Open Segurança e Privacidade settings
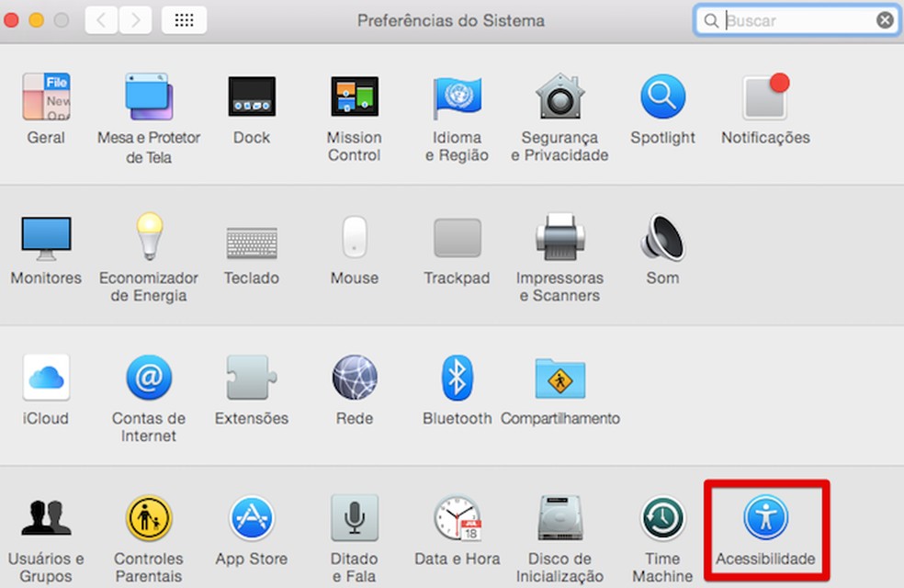904x588 pixels. pos(559,96)
